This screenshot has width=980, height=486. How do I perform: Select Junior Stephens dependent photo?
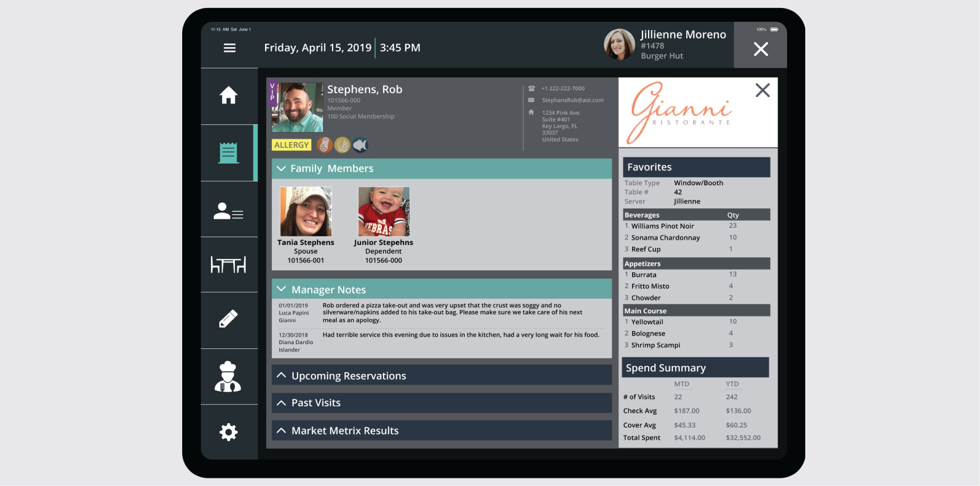(384, 211)
